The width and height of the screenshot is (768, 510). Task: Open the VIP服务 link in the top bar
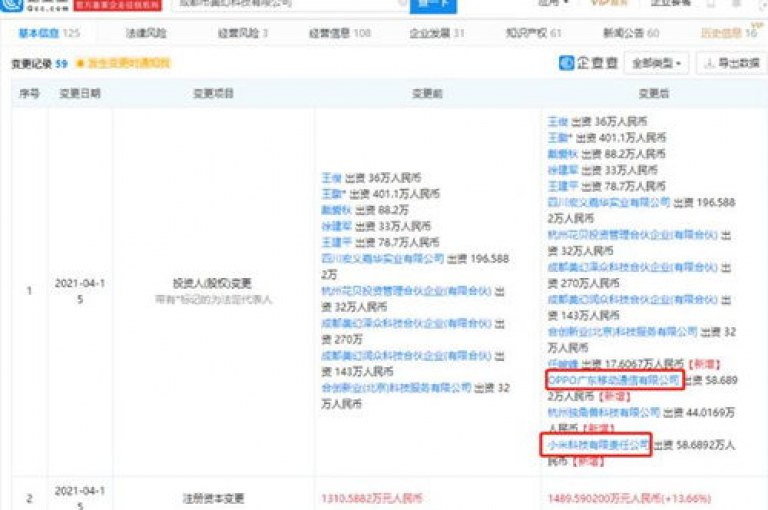point(609,3)
